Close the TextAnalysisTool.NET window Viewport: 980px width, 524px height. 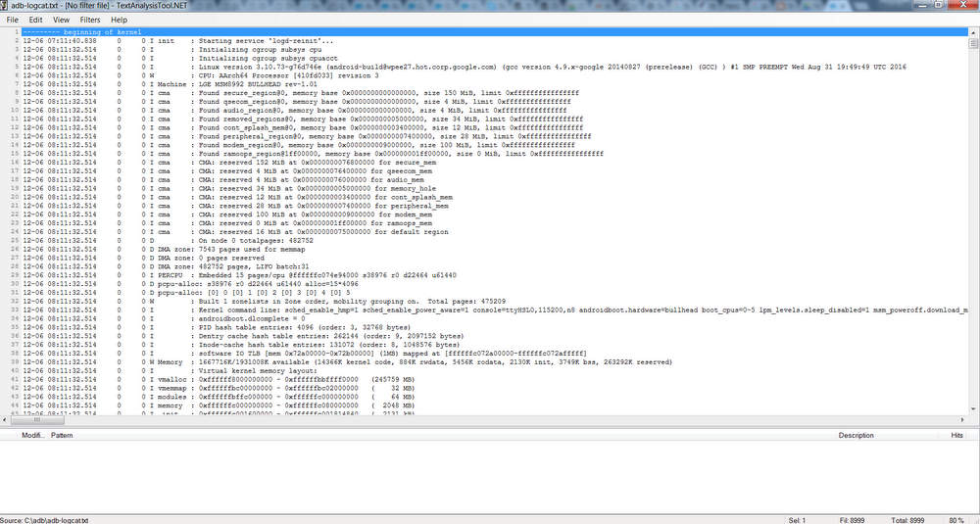(x=963, y=4)
